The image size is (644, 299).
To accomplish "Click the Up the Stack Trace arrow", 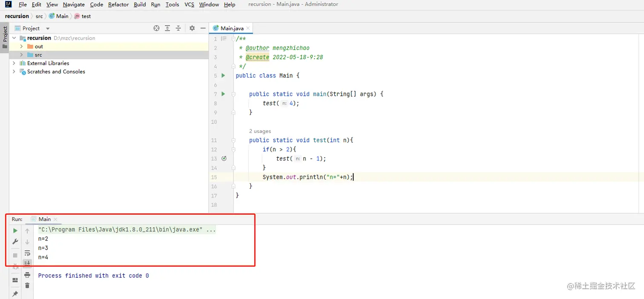I will [27, 230].
